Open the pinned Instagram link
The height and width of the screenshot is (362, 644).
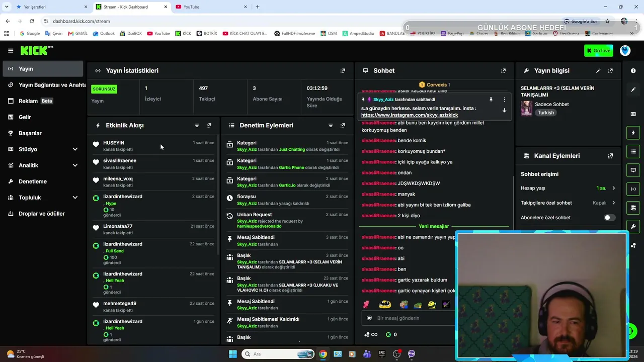pos(410,115)
